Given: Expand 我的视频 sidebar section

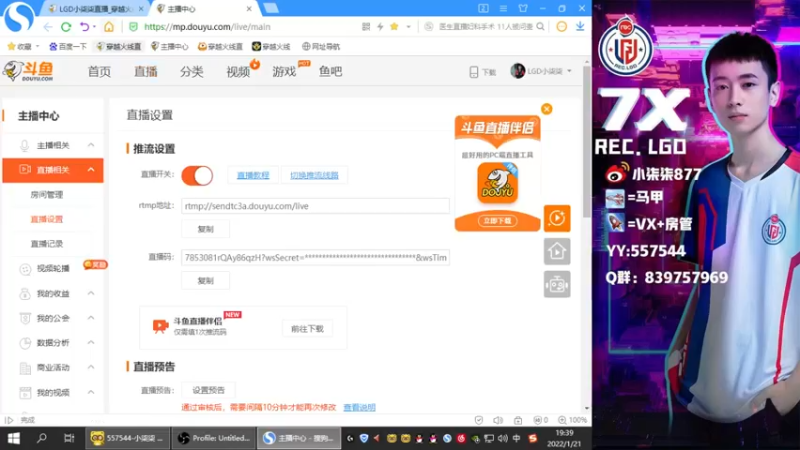Looking at the screenshot, I should (91, 392).
